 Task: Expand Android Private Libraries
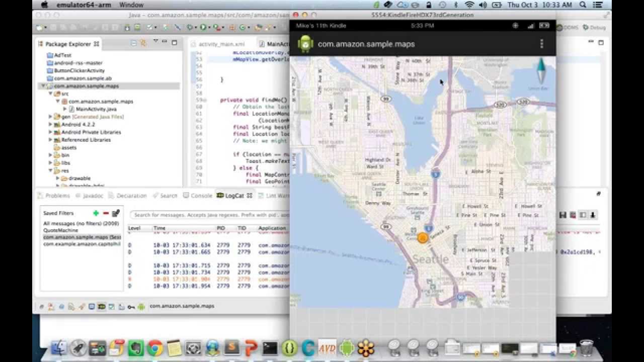pyautogui.click(x=50, y=132)
